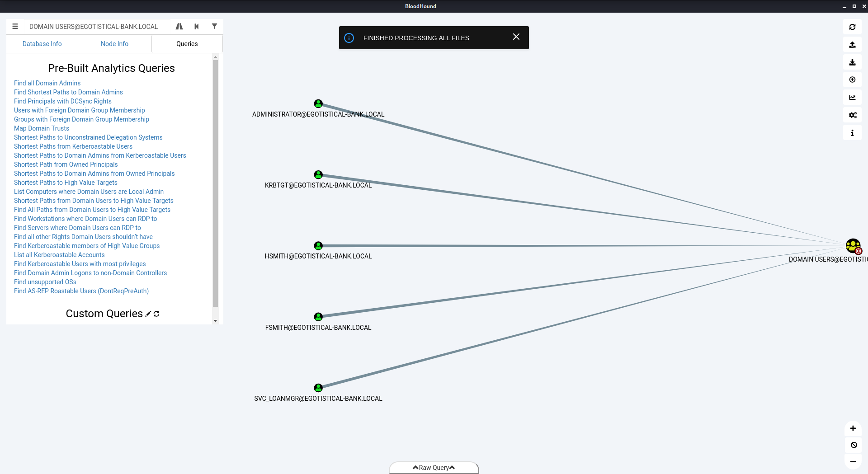Expand the Raw Query panel
This screenshot has width=868, height=474.
click(434, 468)
